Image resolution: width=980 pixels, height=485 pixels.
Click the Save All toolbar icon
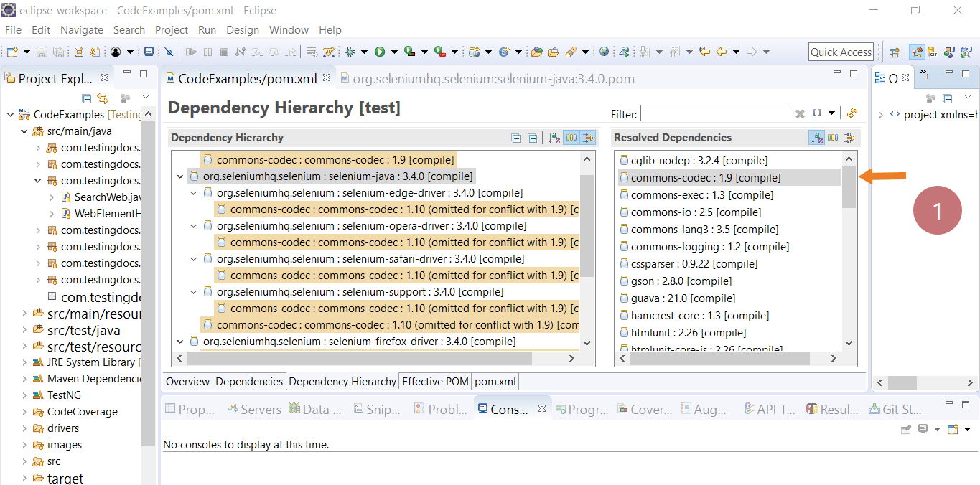click(x=58, y=52)
